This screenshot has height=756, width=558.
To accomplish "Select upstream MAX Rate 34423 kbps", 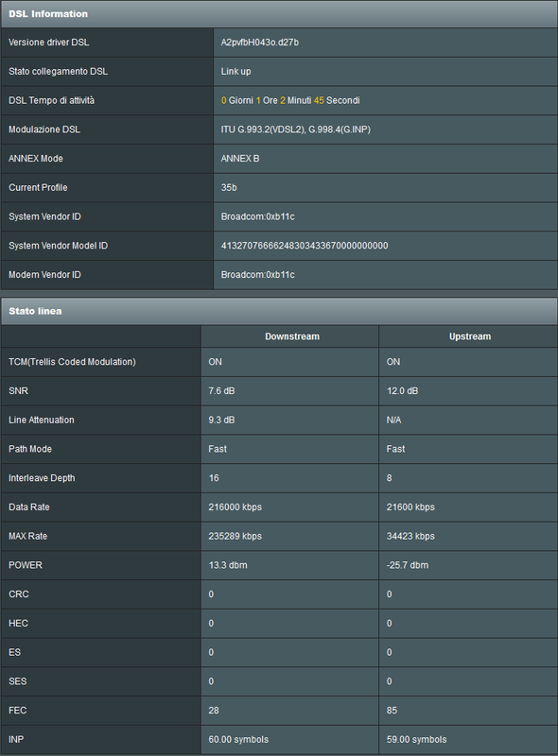I will pyautogui.click(x=410, y=536).
